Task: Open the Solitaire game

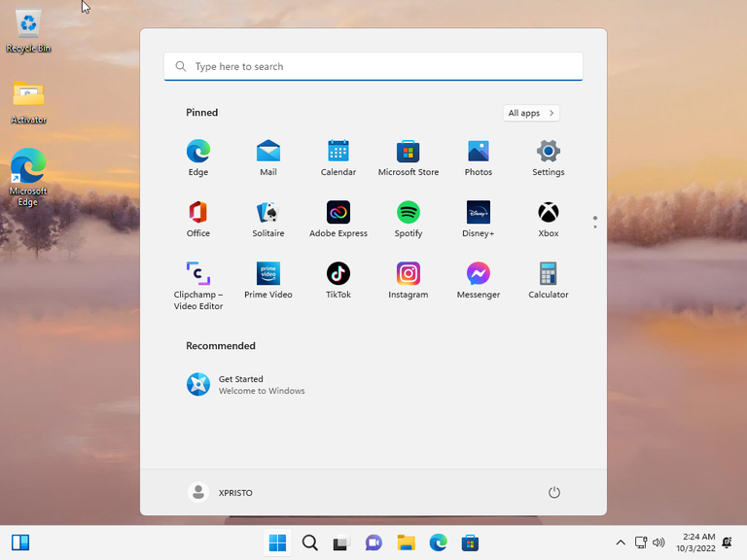Action: pyautogui.click(x=268, y=219)
